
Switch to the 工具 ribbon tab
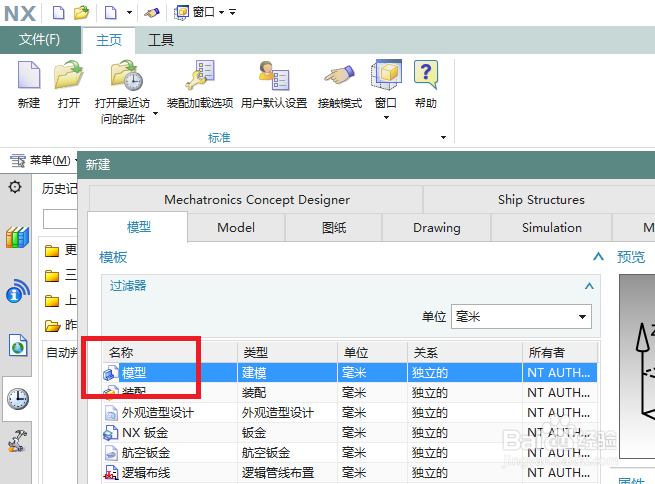click(161, 40)
